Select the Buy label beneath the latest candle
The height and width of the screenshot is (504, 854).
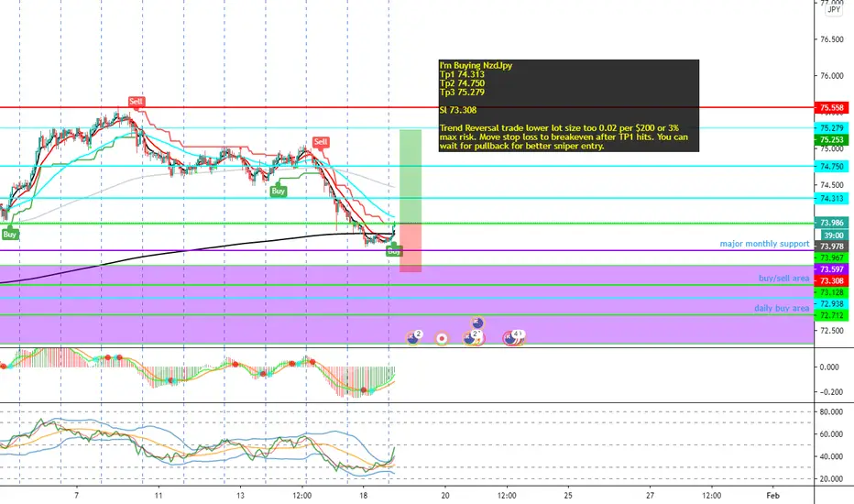394,251
